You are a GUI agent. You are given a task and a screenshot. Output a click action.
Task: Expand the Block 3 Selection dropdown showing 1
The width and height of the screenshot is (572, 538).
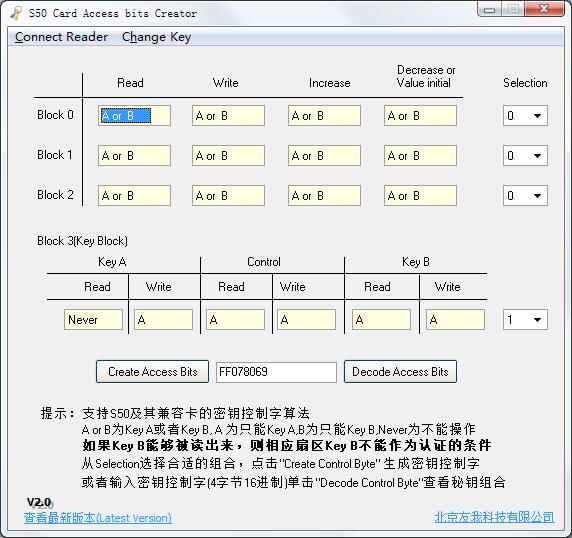525,320
